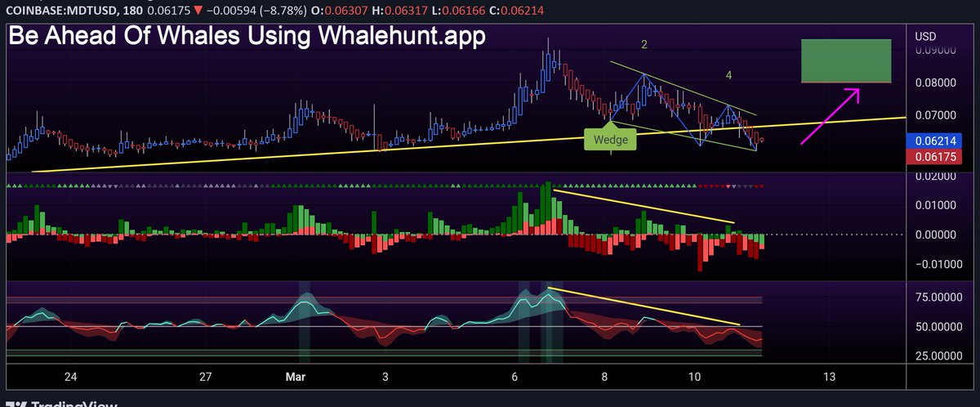Click the 0.01000 histogram scale label
This screenshot has width=980, height=407.
click(935, 204)
